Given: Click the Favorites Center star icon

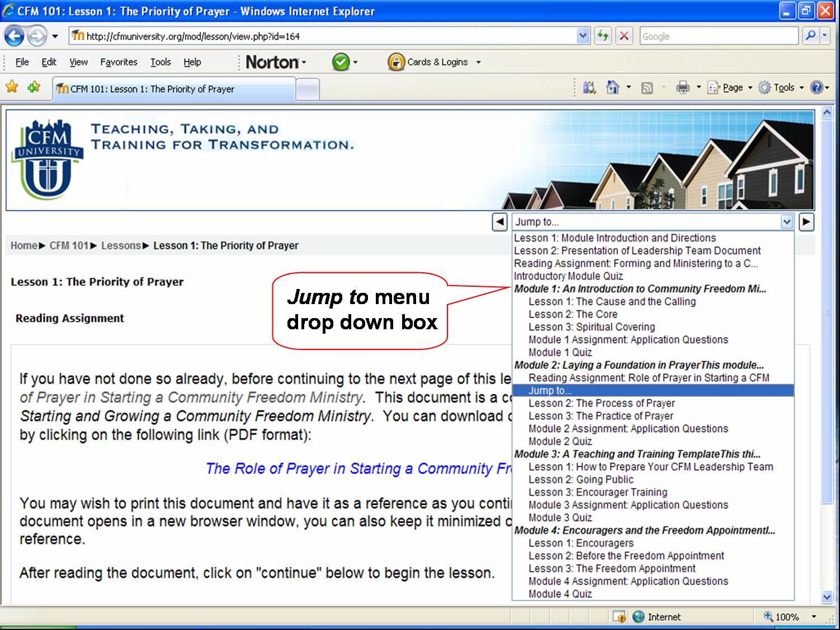Looking at the screenshot, I should tap(12, 87).
